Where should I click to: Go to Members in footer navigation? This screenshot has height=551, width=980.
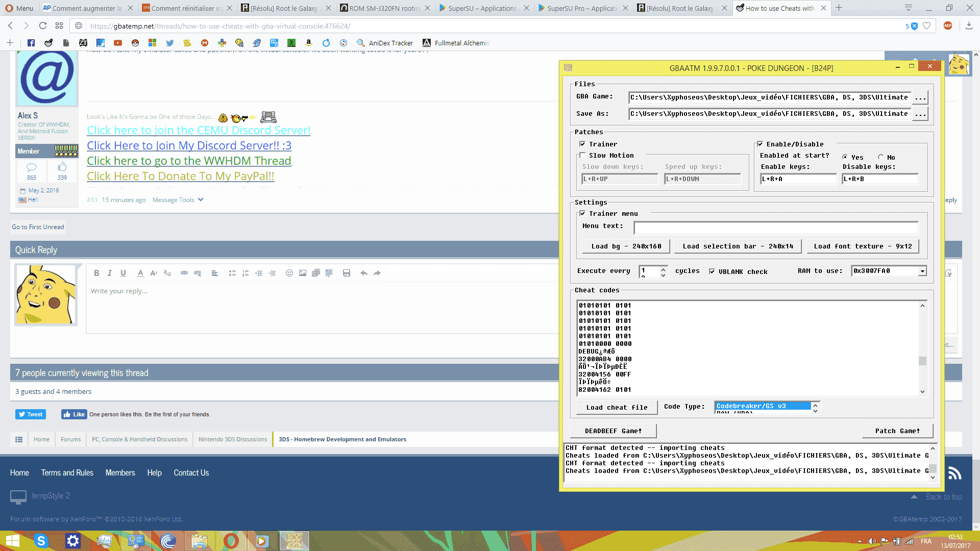tap(120, 473)
